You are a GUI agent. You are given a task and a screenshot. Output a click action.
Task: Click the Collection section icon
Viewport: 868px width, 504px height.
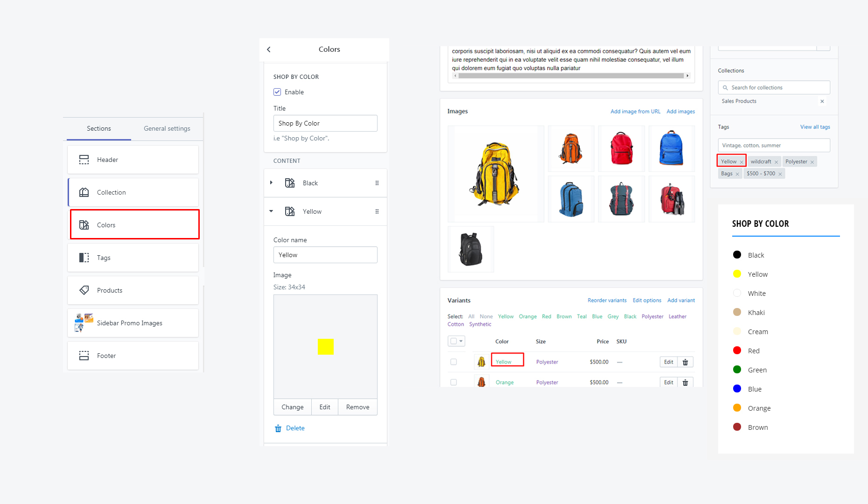click(x=84, y=192)
